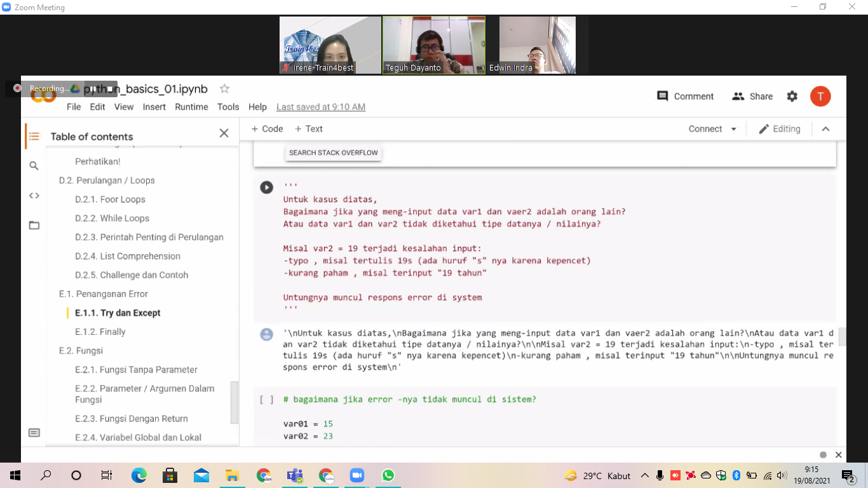The width and height of the screenshot is (868, 488).
Task: Go to E.1.2. Finally section
Action: tap(100, 332)
